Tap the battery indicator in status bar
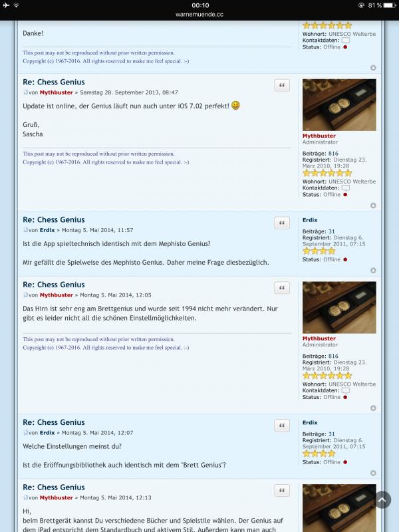Image resolution: width=399 pixels, height=532 pixels. 390,5
